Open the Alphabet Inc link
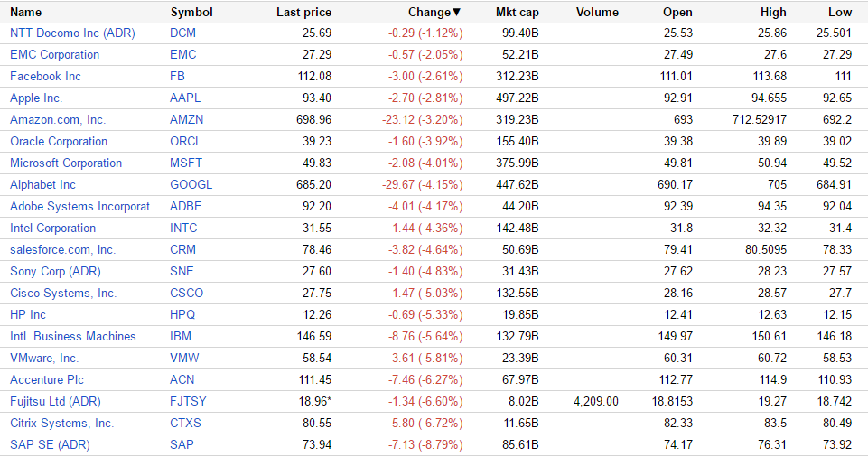The width and height of the screenshot is (868, 457). pyautogui.click(x=42, y=185)
